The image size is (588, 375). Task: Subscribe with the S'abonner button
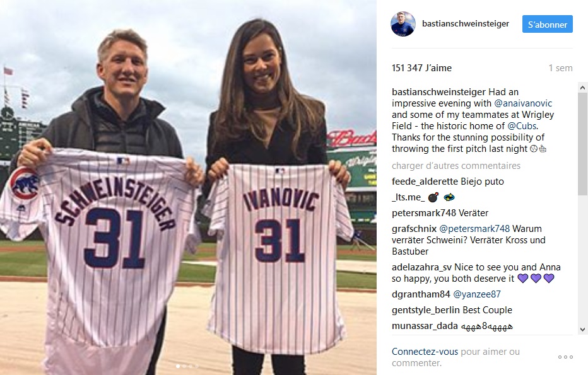[547, 25]
